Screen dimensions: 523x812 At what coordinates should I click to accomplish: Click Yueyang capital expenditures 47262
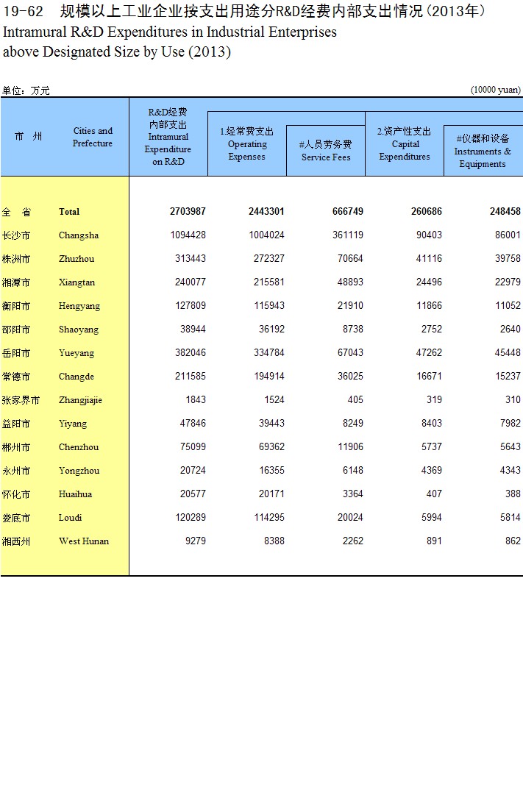click(430, 352)
